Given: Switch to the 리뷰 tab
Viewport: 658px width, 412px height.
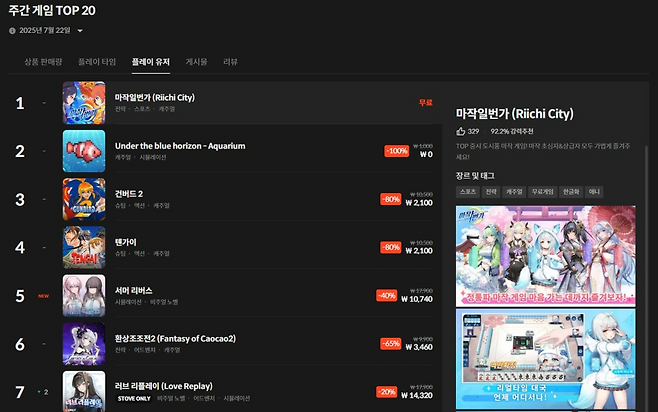Looking at the screenshot, I should (x=230, y=62).
